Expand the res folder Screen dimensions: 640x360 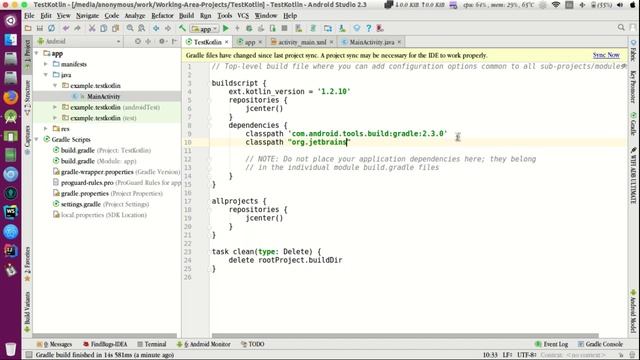pos(46,129)
